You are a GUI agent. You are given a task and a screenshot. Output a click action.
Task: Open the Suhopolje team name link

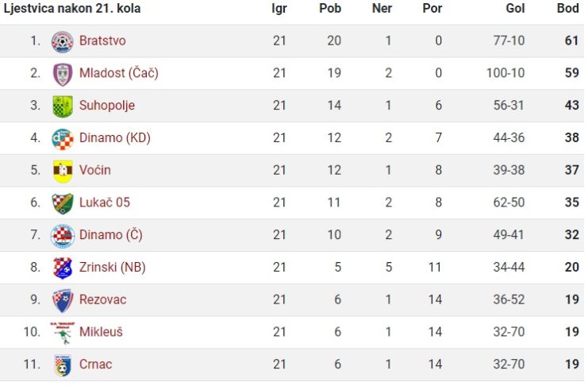tap(107, 106)
